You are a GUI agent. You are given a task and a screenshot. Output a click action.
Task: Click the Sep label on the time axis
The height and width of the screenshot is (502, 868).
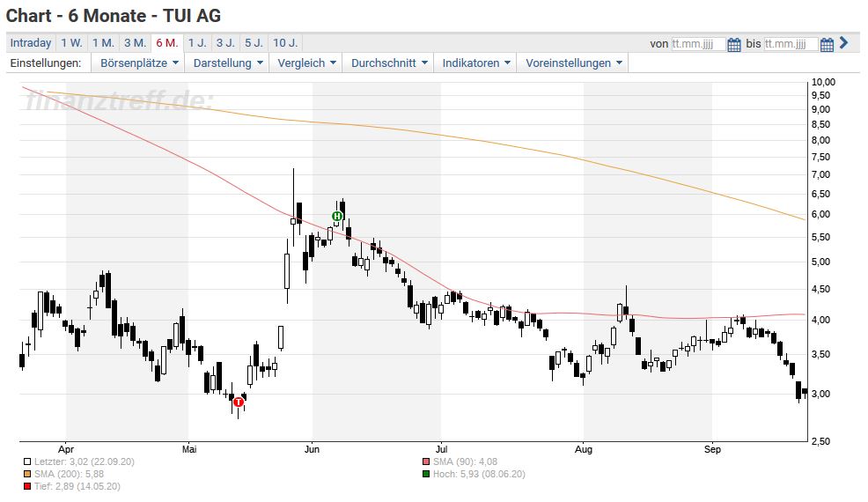click(x=712, y=449)
